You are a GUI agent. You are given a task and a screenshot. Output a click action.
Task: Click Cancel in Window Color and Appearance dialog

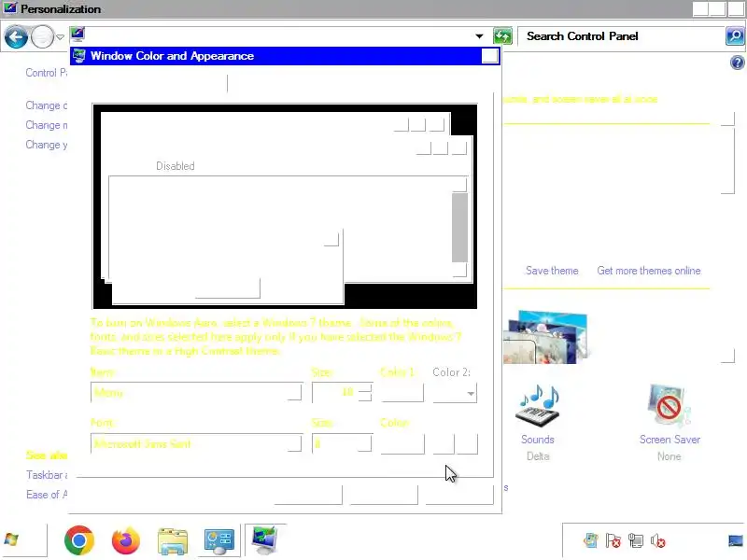[384, 495]
